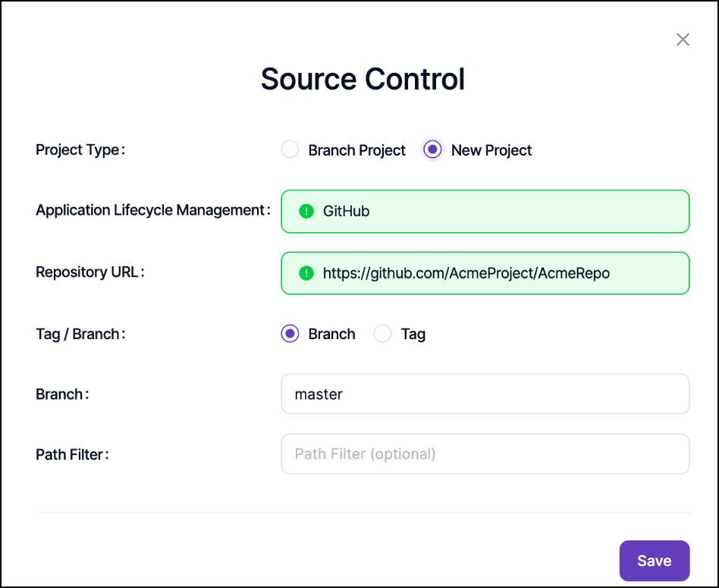719x588 pixels.
Task: Choose the Tag radio option
Action: pyautogui.click(x=383, y=334)
